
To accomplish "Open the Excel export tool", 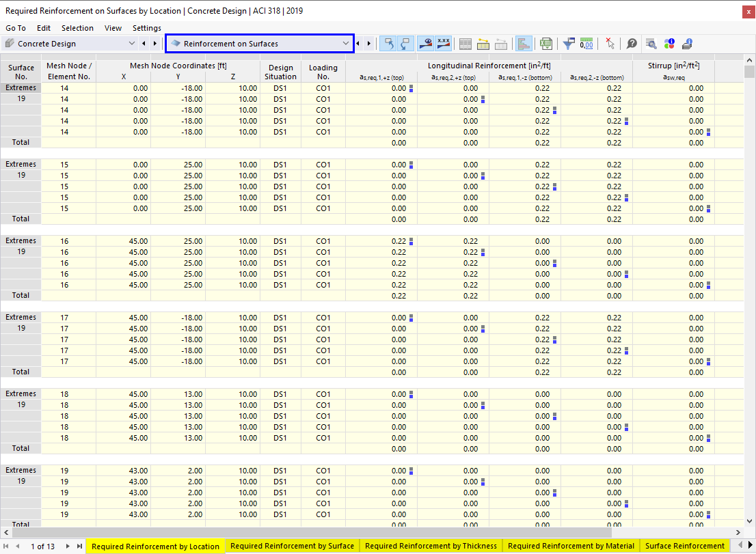I will coord(545,43).
